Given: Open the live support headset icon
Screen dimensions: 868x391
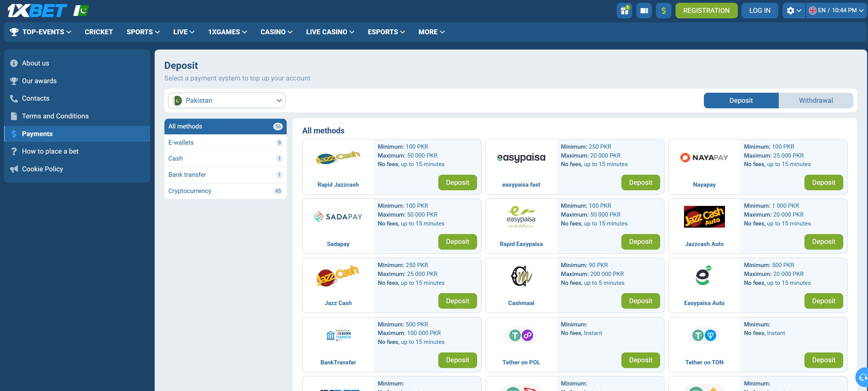Looking at the screenshot, I should click(862, 377).
